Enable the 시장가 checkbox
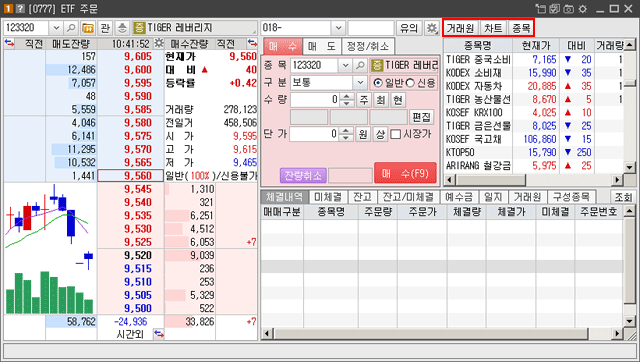 pos(396,134)
